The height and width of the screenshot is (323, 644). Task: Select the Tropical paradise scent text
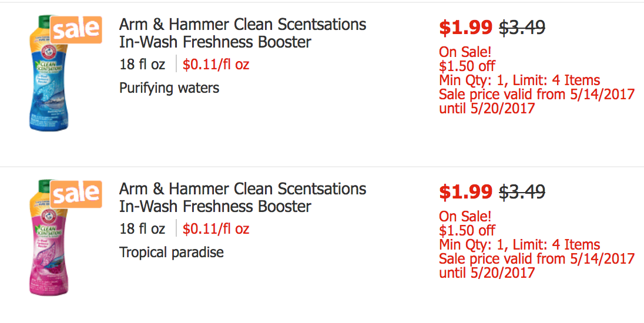click(171, 252)
